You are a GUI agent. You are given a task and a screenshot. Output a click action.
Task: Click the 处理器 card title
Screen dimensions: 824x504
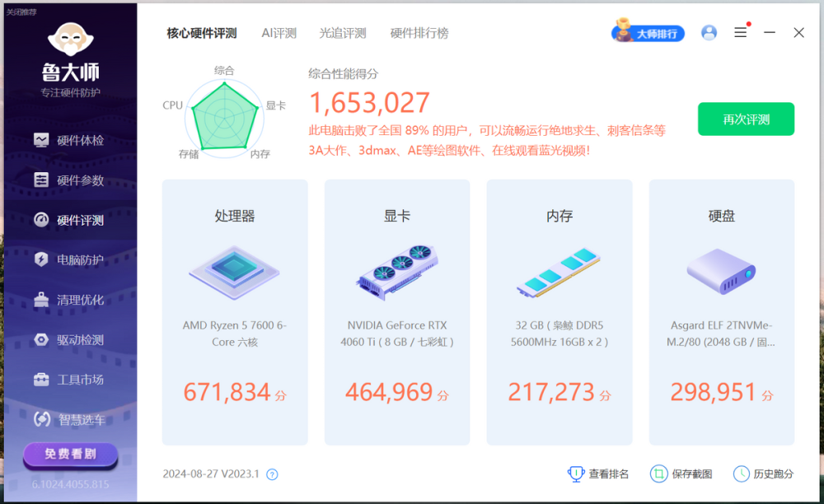pos(234,216)
